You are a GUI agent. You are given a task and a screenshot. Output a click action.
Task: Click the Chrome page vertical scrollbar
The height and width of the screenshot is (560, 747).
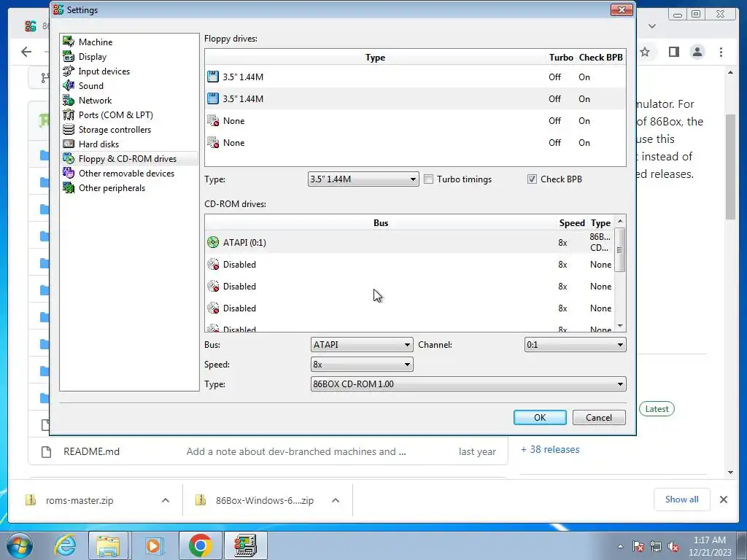coord(731,167)
